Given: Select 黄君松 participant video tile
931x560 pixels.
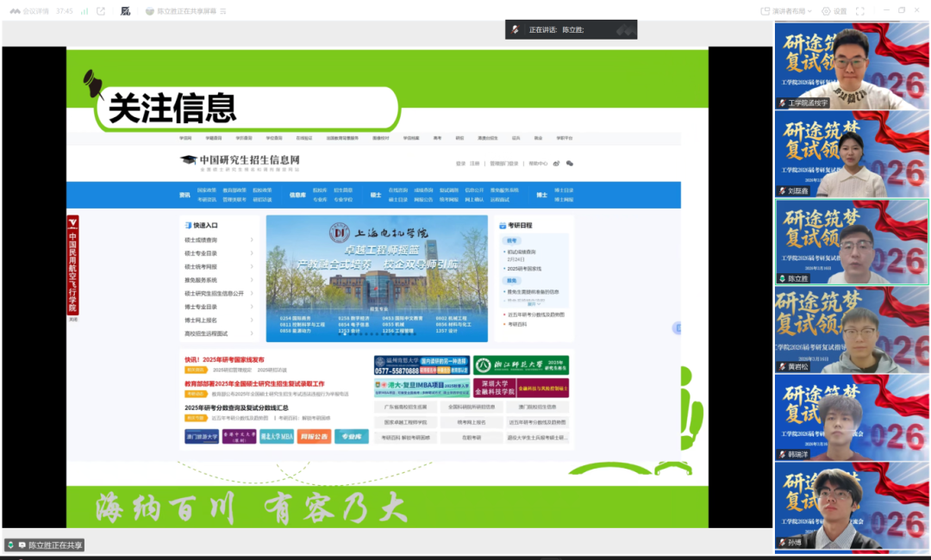Looking at the screenshot, I should (x=852, y=330).
